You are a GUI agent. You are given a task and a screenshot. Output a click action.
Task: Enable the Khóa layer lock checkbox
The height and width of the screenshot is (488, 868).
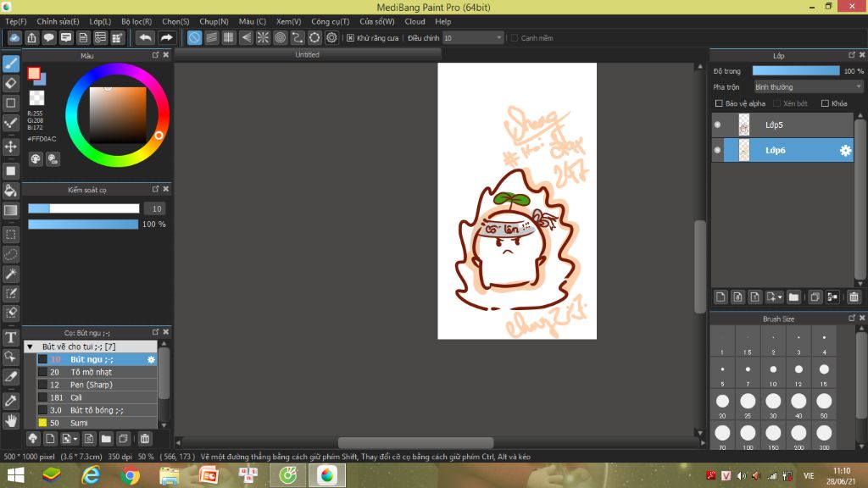pyautogui.click(x=825, y=103)
